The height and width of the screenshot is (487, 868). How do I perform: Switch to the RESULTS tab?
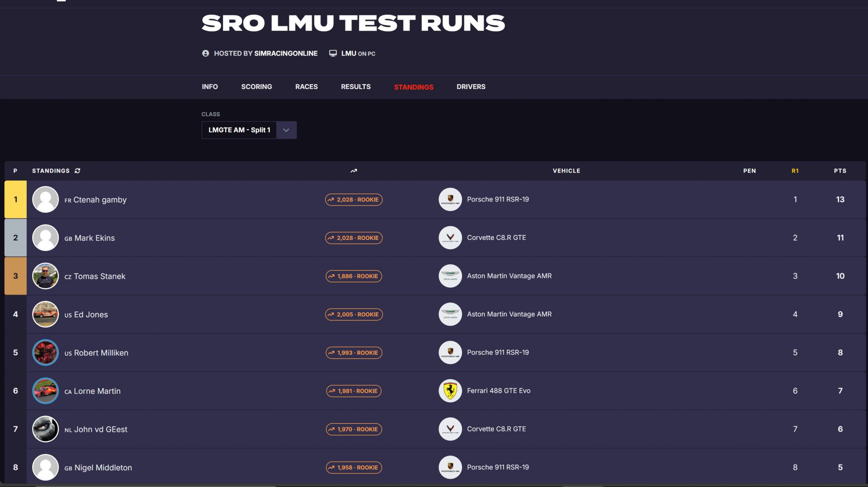pyautogui.click(x=356, y=87)
